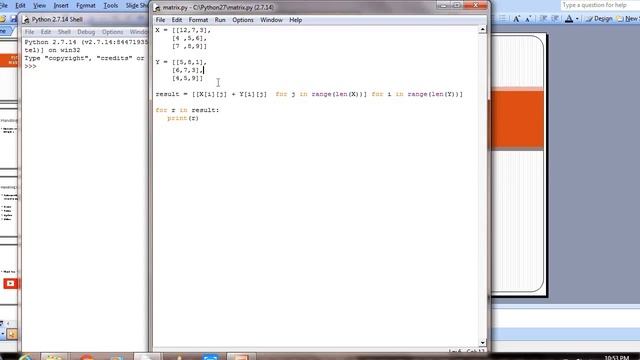Image resolution: width=640 pixels, height=360 pixels.
Task: Open the Edit menu in Python Shell window
Action: point(46,32)
